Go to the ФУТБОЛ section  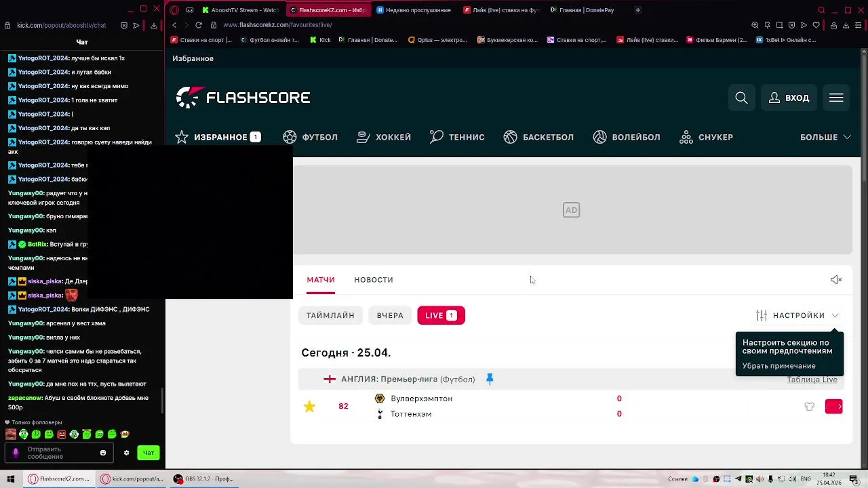pyautogui.click(x=310, y=137)
